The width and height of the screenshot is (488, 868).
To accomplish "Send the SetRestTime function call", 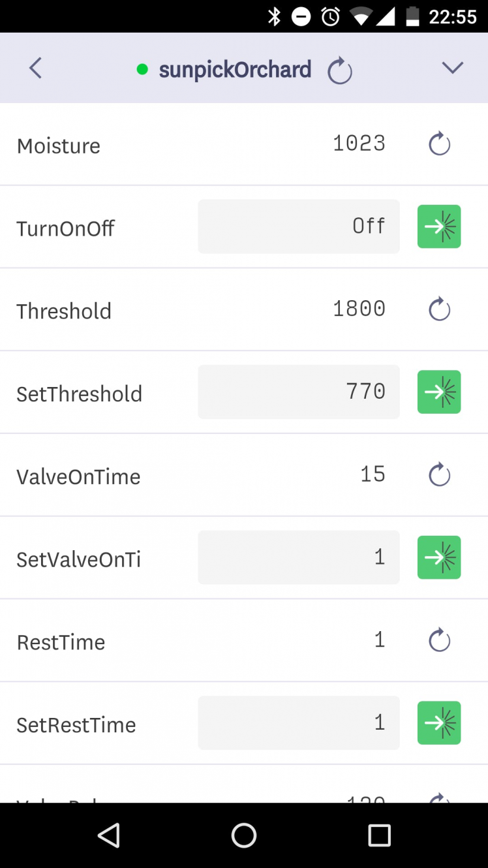I will click(x=439, y=722).
